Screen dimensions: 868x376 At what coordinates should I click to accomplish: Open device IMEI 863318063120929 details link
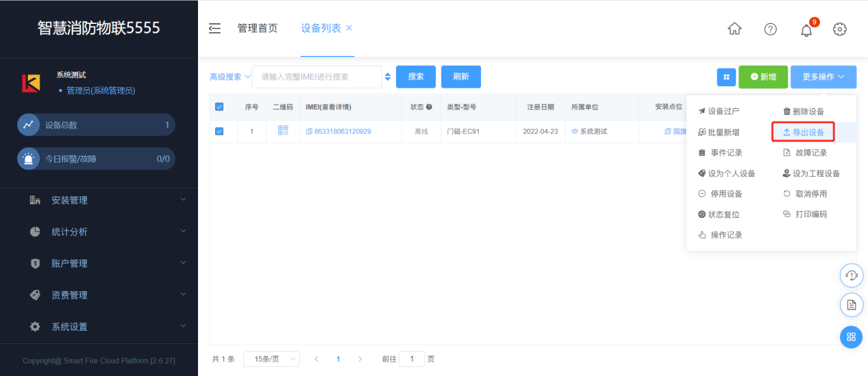pos(342,131)
